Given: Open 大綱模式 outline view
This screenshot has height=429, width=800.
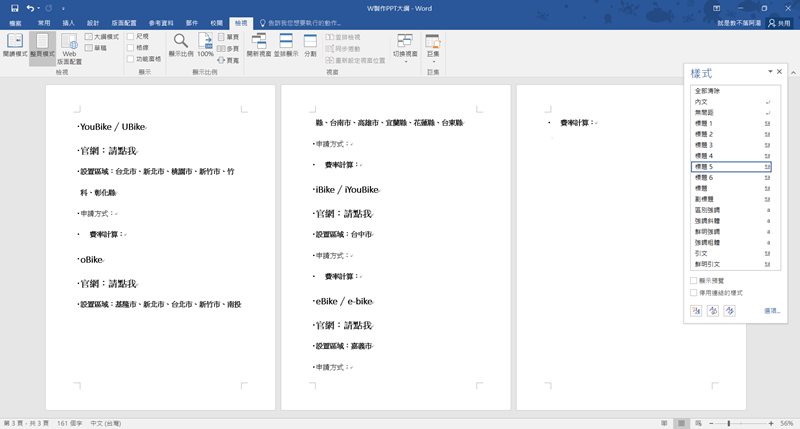Looking at the screenshot, I should click(x=102, y=37).
